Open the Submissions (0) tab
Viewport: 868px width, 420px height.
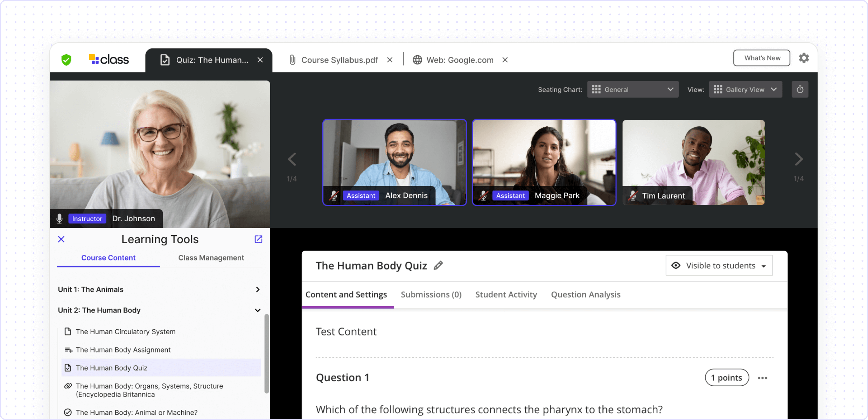[431, 295]
